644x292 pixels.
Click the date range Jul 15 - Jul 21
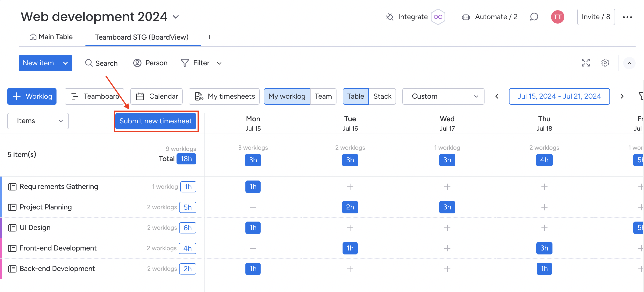coord(560,96)
